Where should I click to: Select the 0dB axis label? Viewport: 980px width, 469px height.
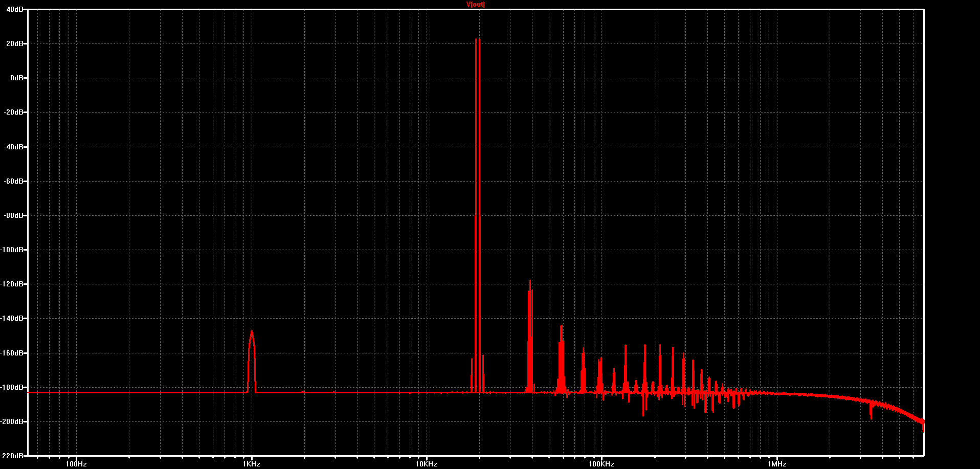tap(16, 78)
